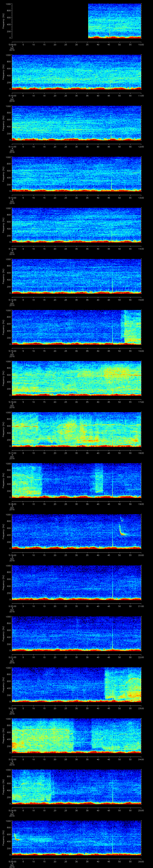Click the 5:19:00 start time label
153x868 pixels.
(12, 555)
